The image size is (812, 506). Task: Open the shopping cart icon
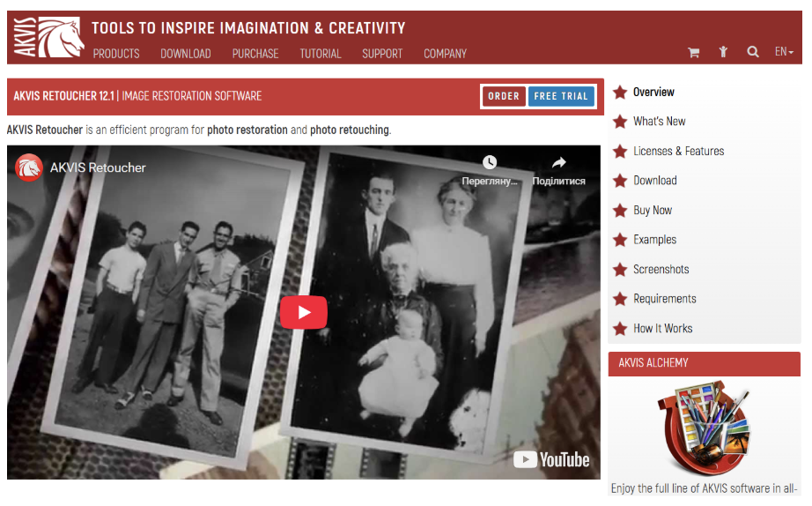[x=693, y=52]
